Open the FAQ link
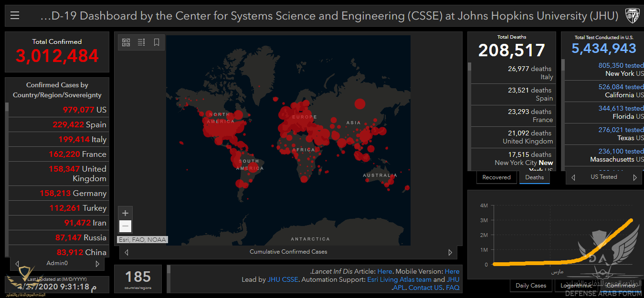644x298 pixels. coord(453,288)
